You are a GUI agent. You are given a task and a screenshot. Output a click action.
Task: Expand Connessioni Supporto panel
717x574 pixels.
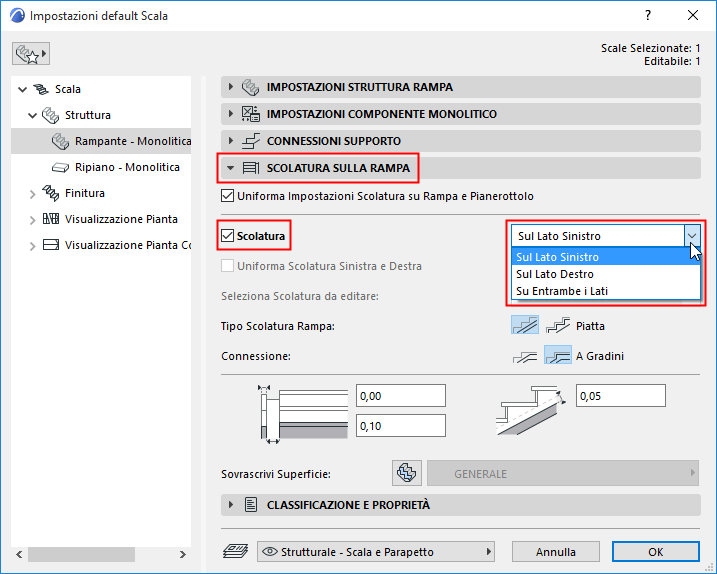click(x=230, y=140)
